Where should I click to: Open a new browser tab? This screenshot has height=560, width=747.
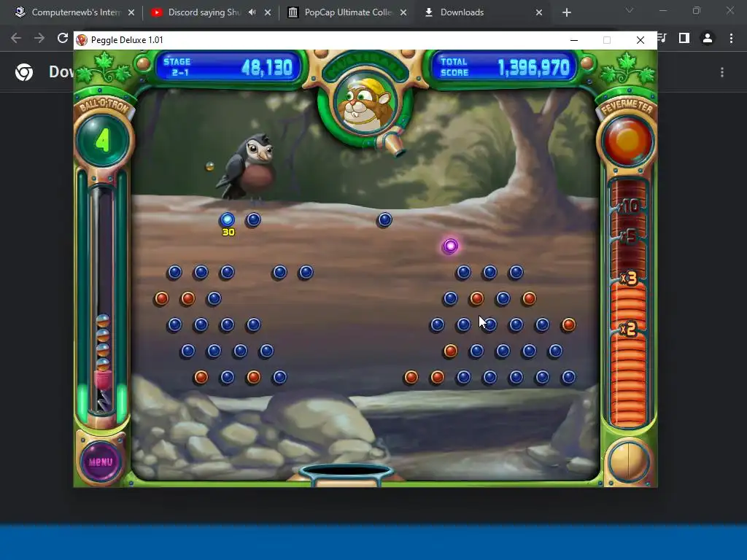tap(566, 13)
